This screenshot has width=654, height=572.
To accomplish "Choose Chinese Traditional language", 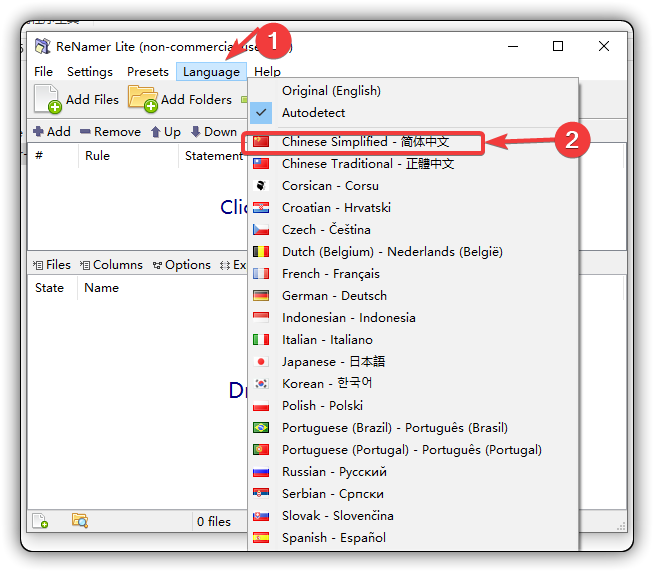I will (x=413, y=164).
